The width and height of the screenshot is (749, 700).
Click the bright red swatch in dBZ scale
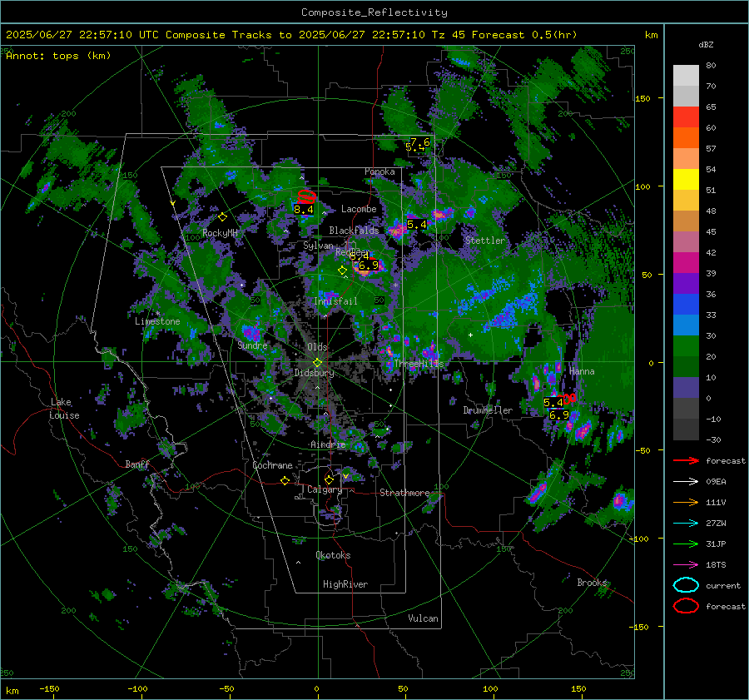click(686, 117)
